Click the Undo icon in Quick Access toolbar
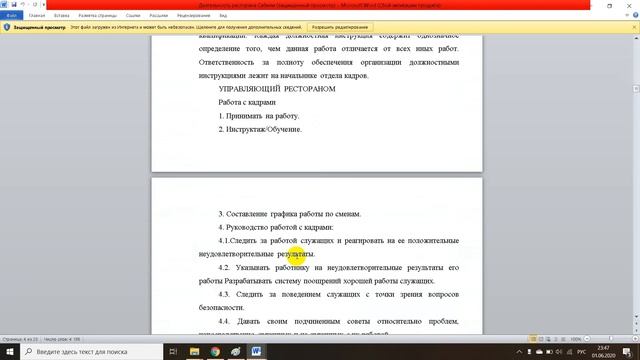640x360 pixels. (23, 4)
